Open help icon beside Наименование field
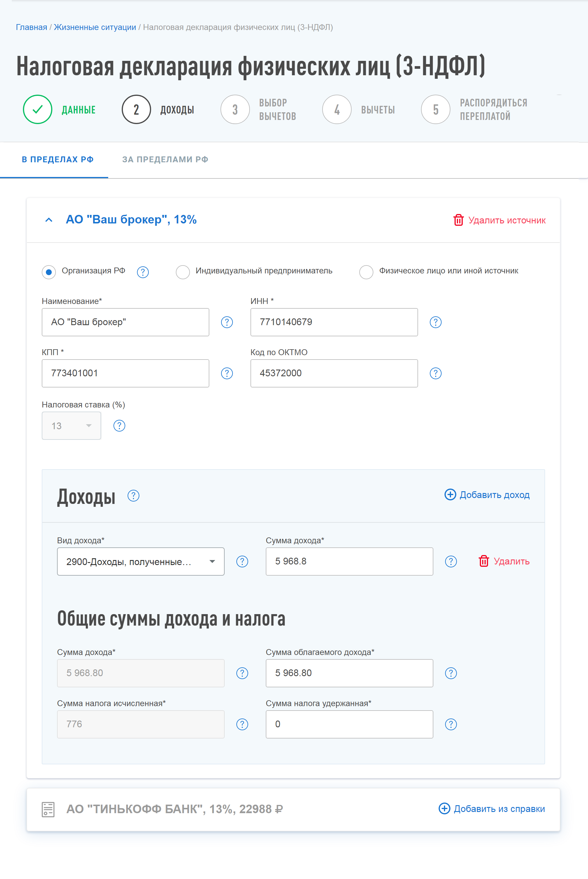 227,322
